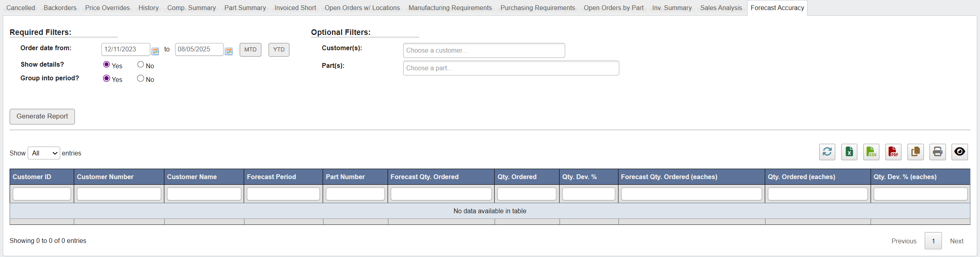980x257 pixels.
Task: Click Part Number column filter box
Action: [x=355, y=194]
